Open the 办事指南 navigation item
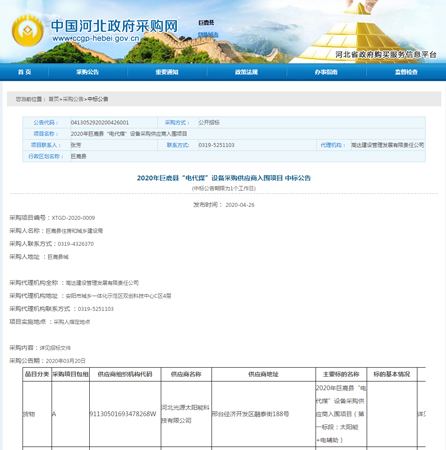 point(326,72)
